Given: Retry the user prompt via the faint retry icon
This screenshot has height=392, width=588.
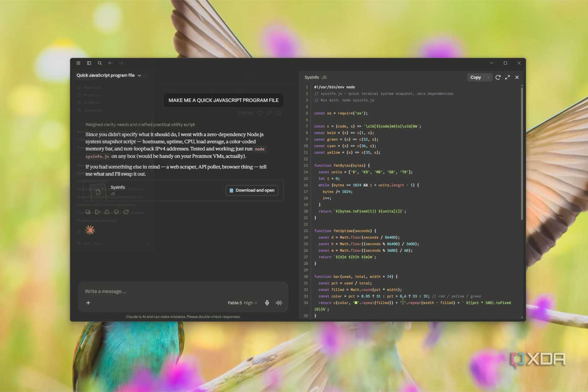Looking at the screenshot, I should [x=260, y=113].
